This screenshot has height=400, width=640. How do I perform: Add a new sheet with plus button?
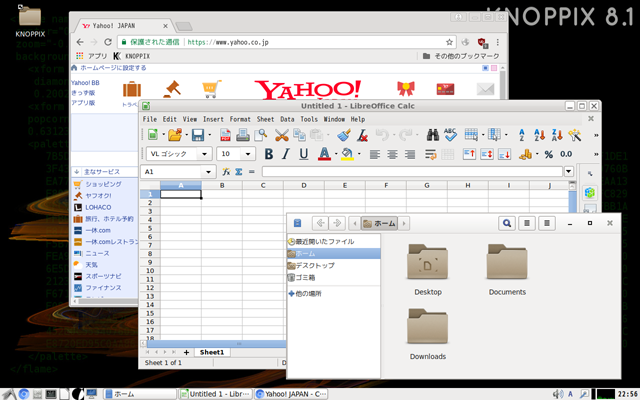coord(186,352)
